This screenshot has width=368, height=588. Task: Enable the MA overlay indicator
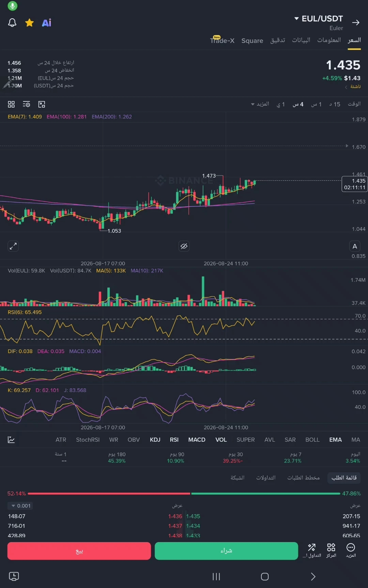pos(356,440)
